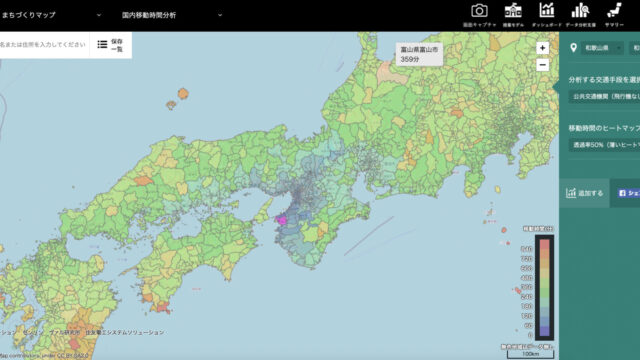Viewport: 640px width, 360px height.
Task: Select the magenta highlighted municipality on map
Action: [281, 220]
